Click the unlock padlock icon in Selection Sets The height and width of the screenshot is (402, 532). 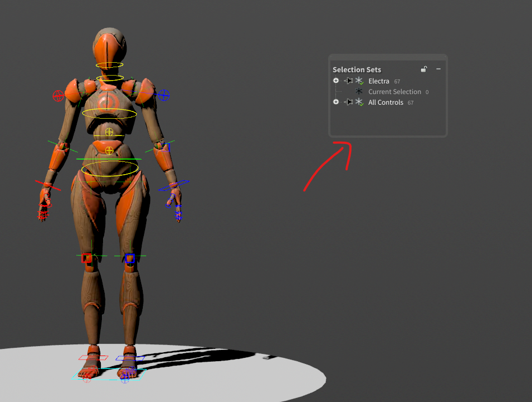(424, 69)
